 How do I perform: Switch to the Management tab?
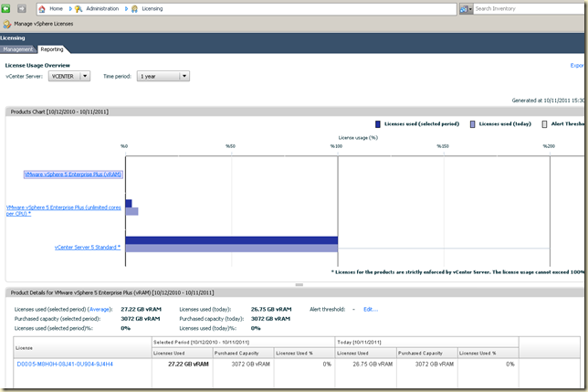coord(18,49)
